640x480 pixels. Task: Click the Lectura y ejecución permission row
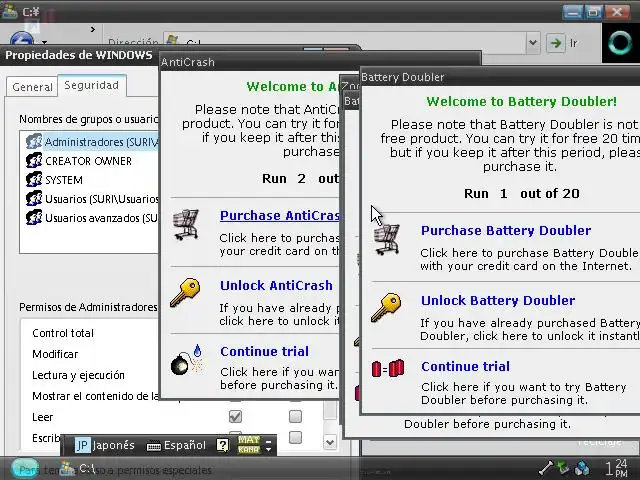pyautogui.click(x=78, y=375)
